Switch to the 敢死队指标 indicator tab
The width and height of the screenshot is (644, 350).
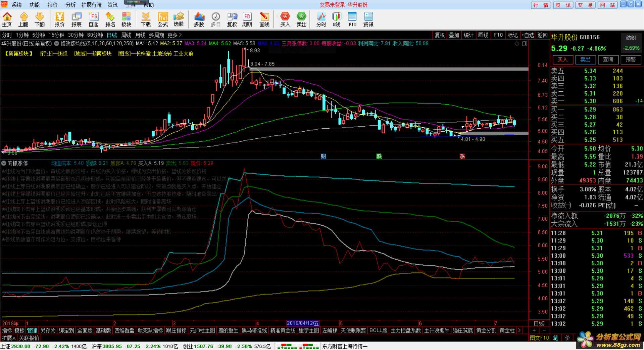[150, 331]
